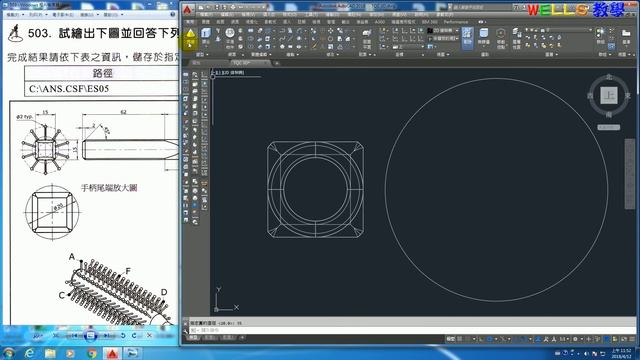Click the new drawing plus tab
640x360 pixels.
[276, 63]
